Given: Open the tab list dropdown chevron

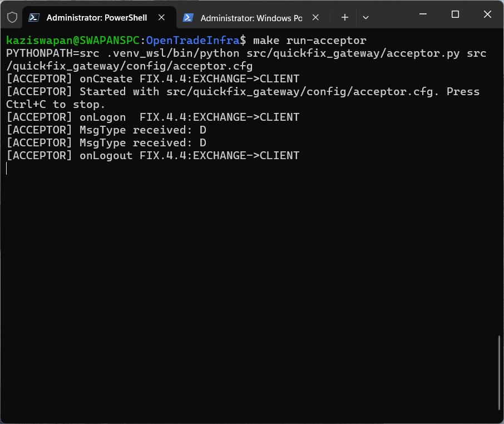Looking at the screenshot, I should 365,17.
